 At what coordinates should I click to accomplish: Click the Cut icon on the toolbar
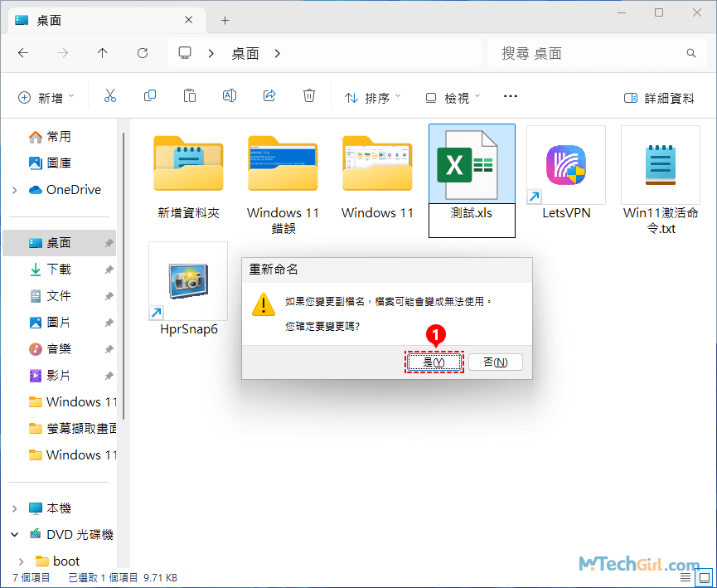pyautogui.click(x=110, y=95)
